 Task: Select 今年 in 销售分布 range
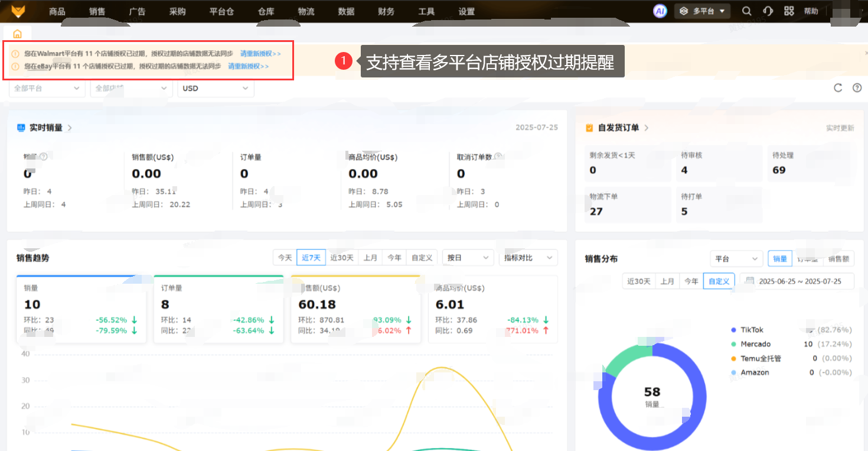click(691, 281)
